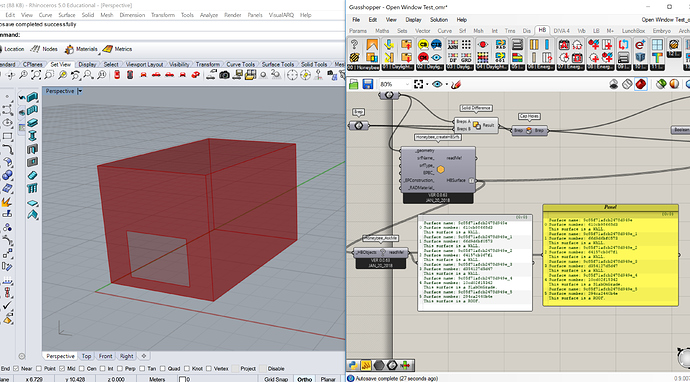Switch to the LunchBox tab in Grasshopper
690x382 pixels.
point(633,31)
